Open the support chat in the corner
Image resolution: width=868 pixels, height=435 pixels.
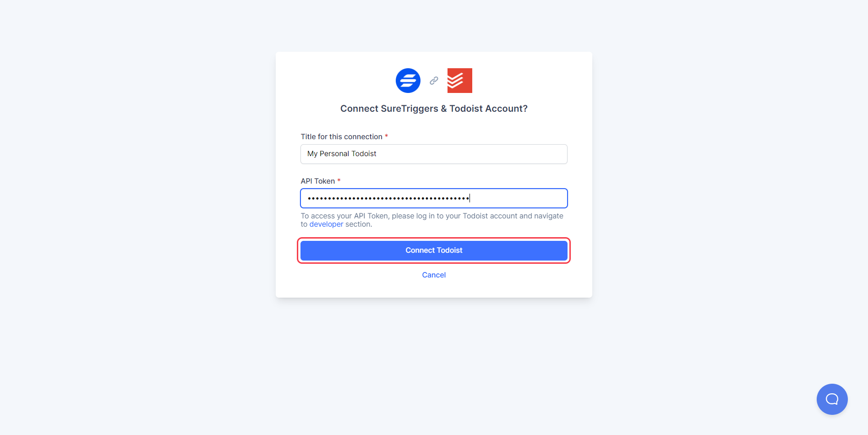click(x=832, y=399)
